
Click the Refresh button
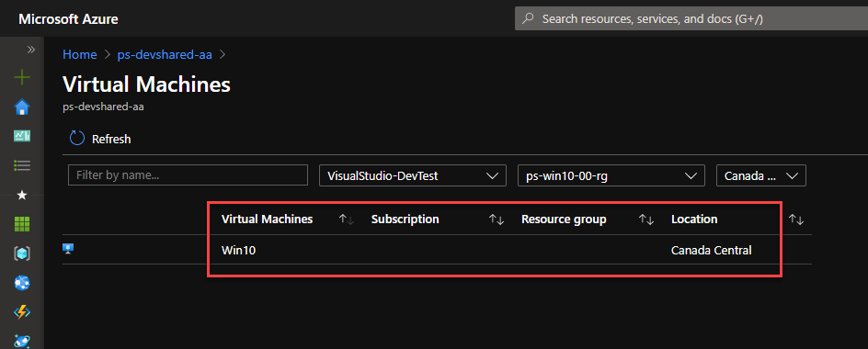coord(100,139)
